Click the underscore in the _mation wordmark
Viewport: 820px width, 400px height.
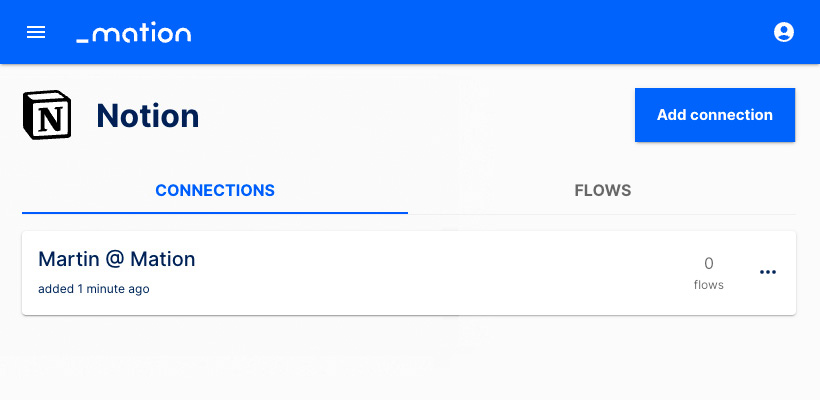tap(83, 40)
